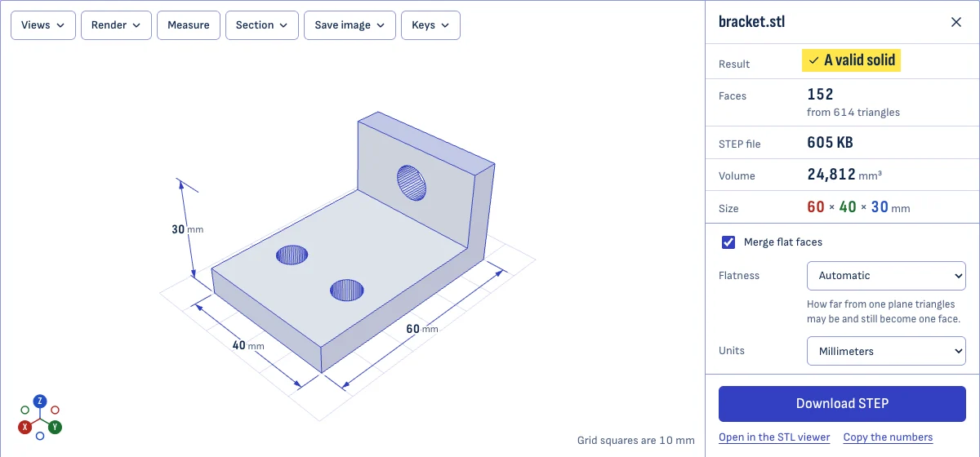
Task: Select the STEP file size 605 KB
Action: pos(830,143)
